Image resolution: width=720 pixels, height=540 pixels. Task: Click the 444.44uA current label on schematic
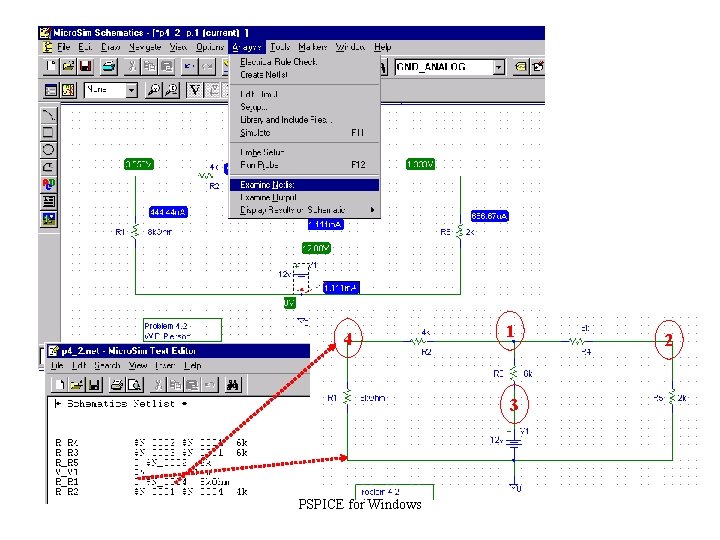[x=168, y=212]
